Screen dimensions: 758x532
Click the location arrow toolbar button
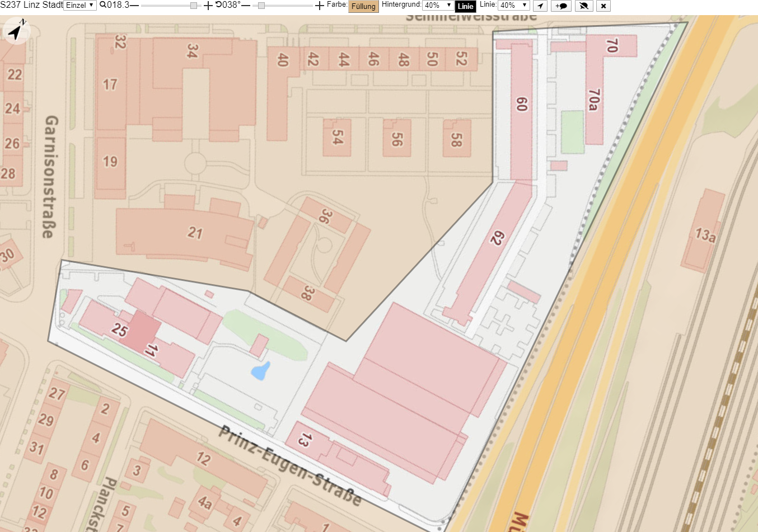pyautogui.click(x=540, y=6)
